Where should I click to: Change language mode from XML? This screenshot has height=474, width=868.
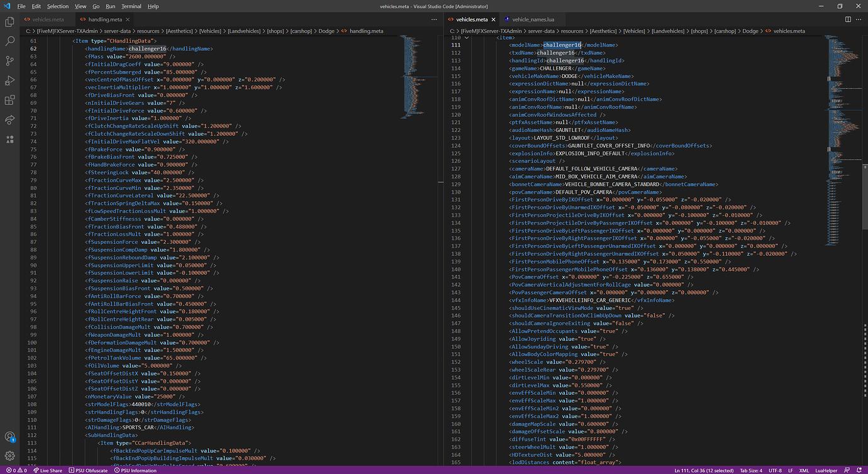coord(803,470)
